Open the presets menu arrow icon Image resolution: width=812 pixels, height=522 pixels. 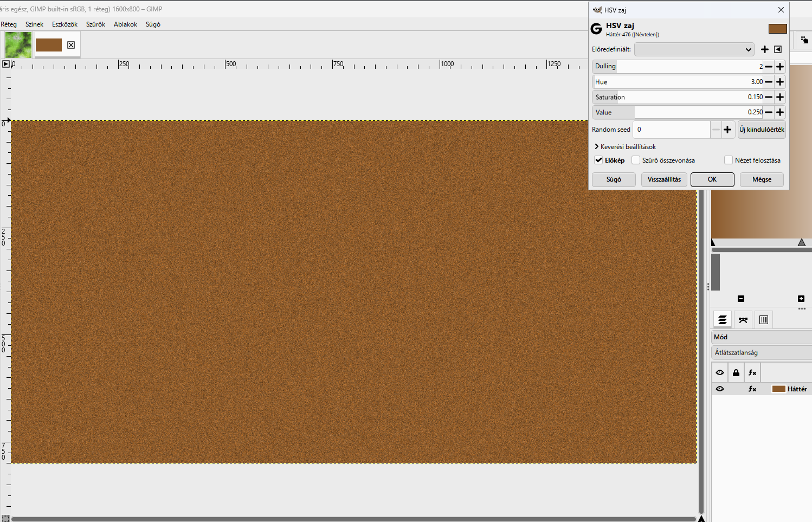point(778,49)
